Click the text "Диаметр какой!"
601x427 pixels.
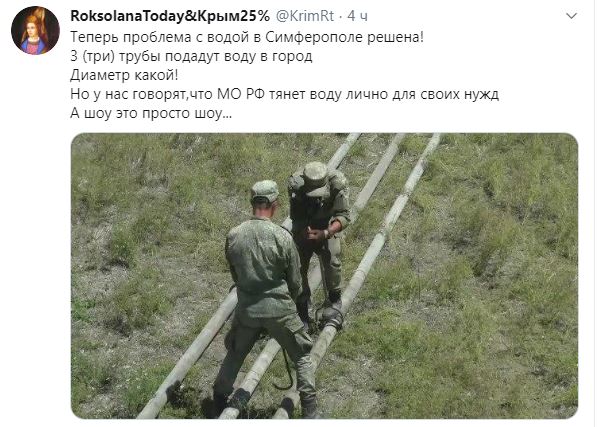[x=124, y=75]
